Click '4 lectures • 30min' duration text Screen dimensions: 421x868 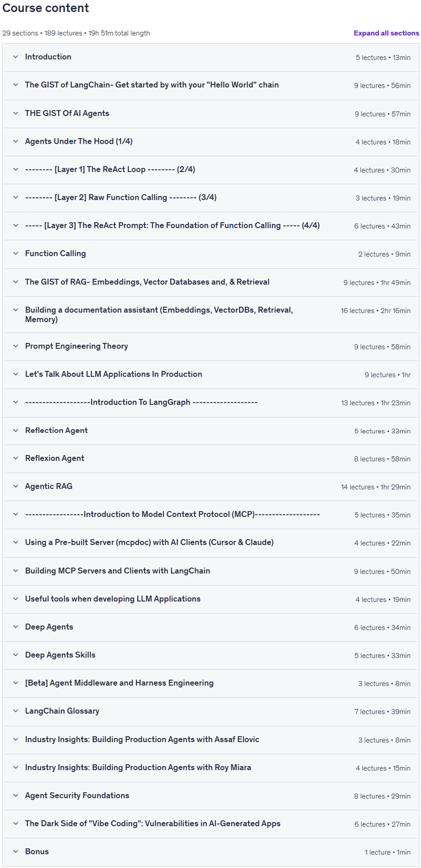[383, 170]
